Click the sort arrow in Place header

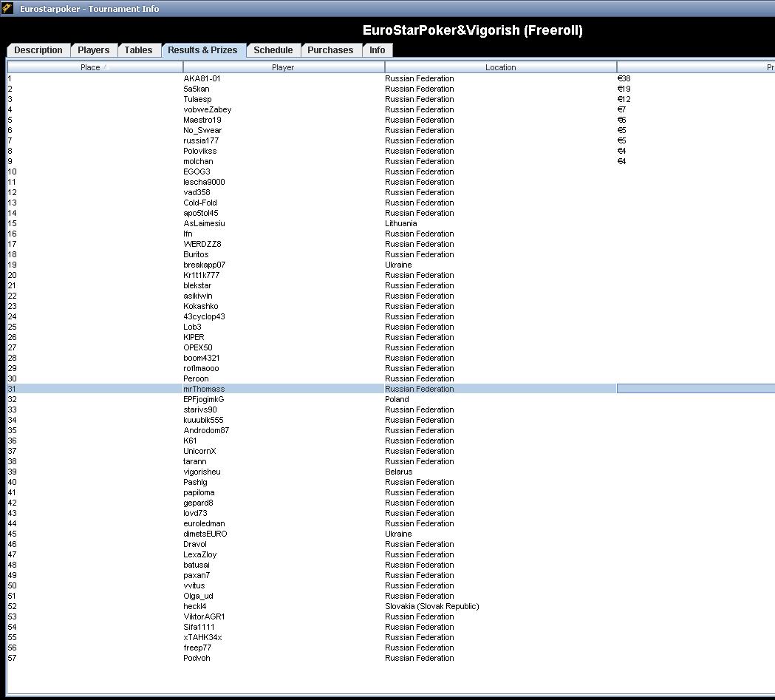point(106,67)
